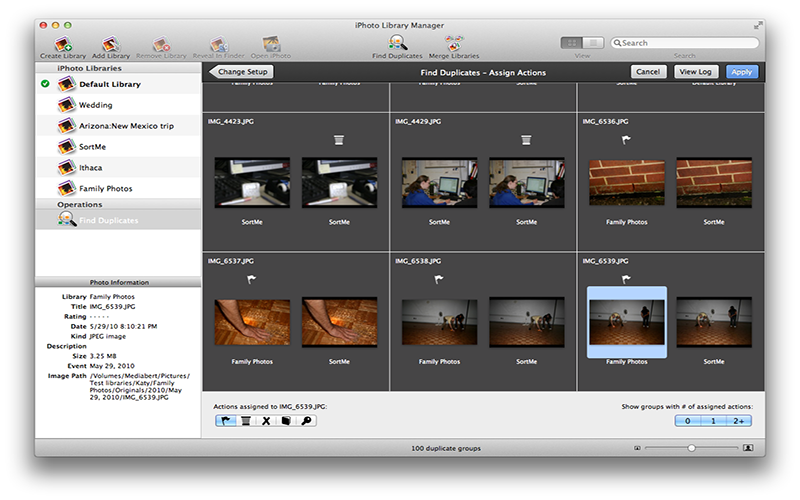Open the Merge Libraries toolbar tool
Viewport: 800px width, 500px height.
coord(454,45)
